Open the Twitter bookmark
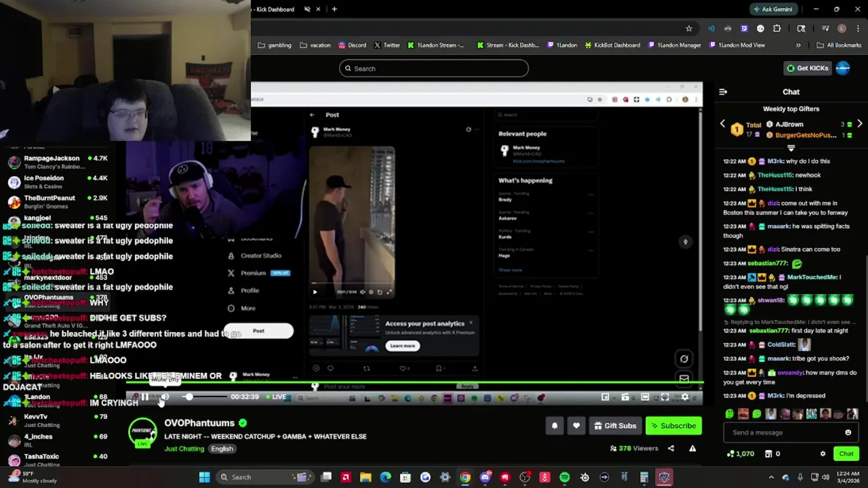The height and width of the screenshot is (488, 868). coord(387,45)
